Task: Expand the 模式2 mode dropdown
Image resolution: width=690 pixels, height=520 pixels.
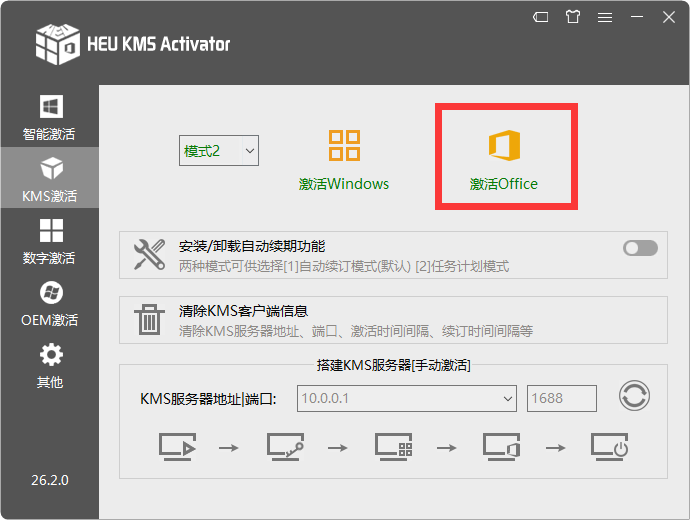Action: click(219, 151)
